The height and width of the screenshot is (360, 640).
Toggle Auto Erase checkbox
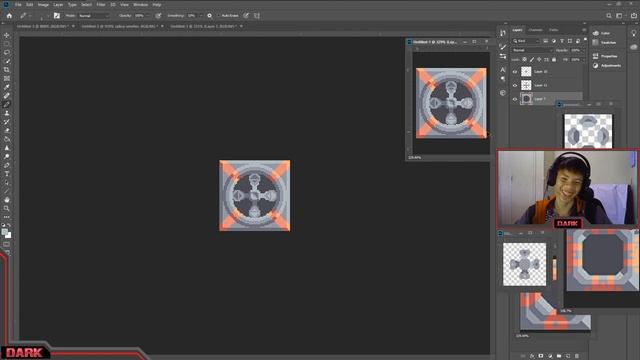(219, 16)
